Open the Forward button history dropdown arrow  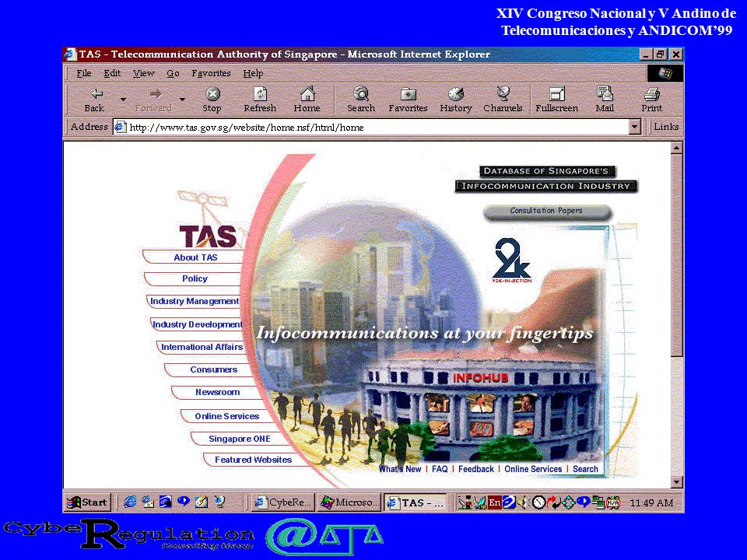182,100
